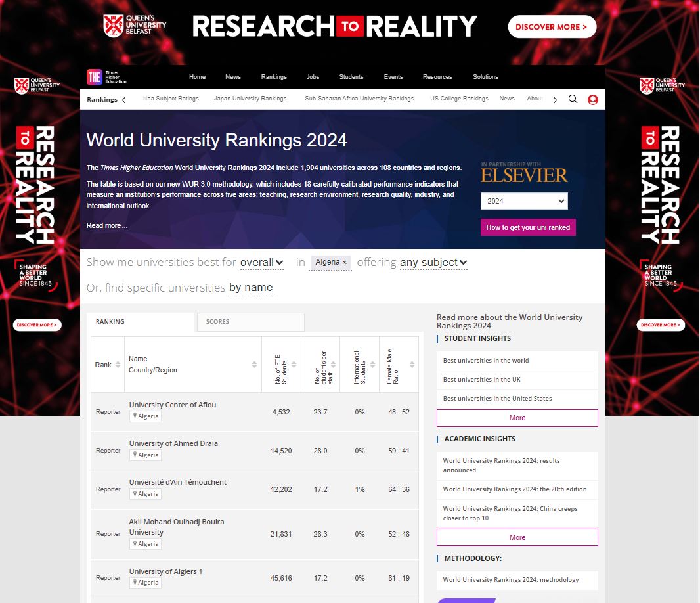
Task: Open News link in rankings submenu
Action: (x=507, y=99)
